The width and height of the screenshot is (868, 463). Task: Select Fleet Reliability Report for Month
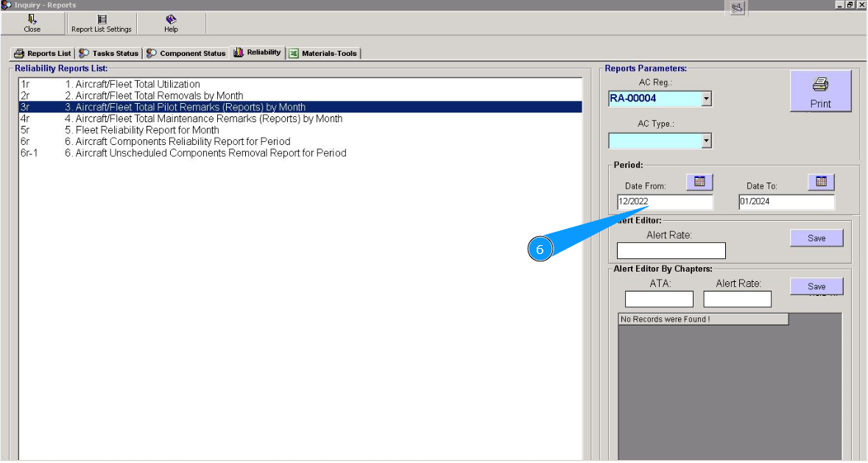300,130
